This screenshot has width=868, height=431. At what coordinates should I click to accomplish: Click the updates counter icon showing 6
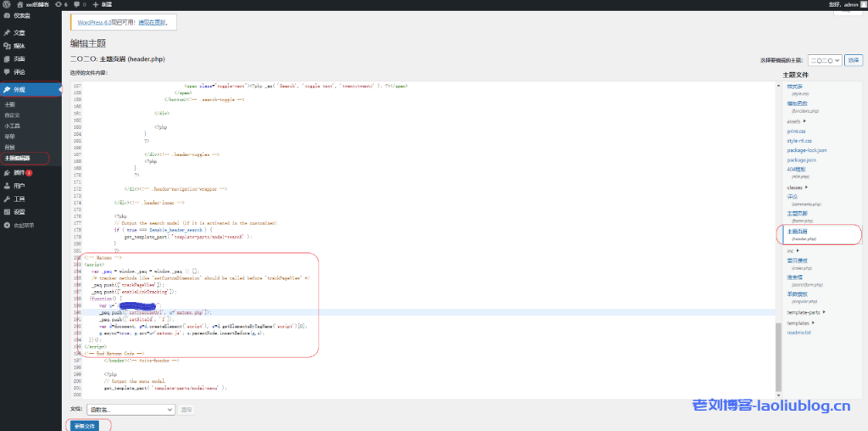pos(58,4)
